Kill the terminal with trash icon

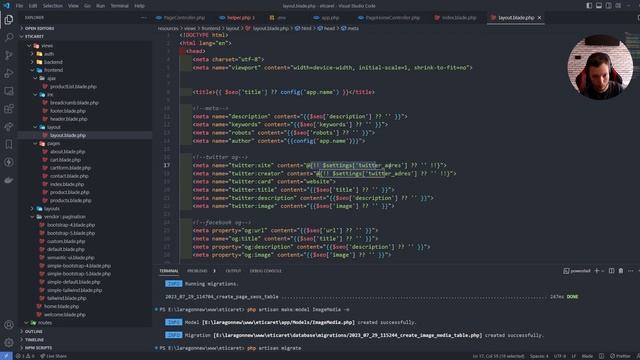pos(621,271)
